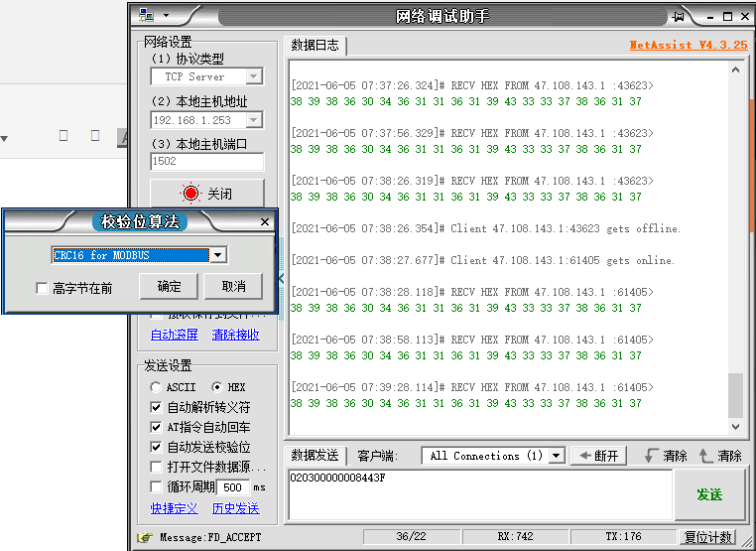Expand the All Connections dropdown

556,456
